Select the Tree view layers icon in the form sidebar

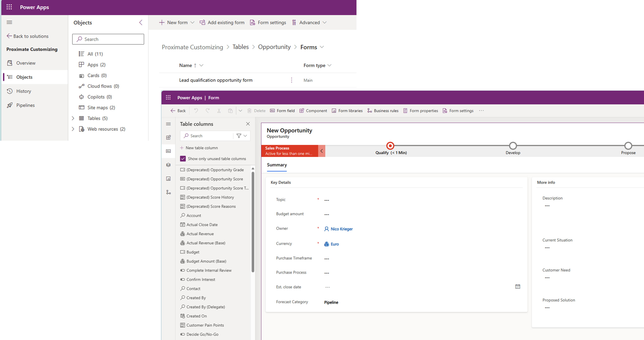pos(168,165)
